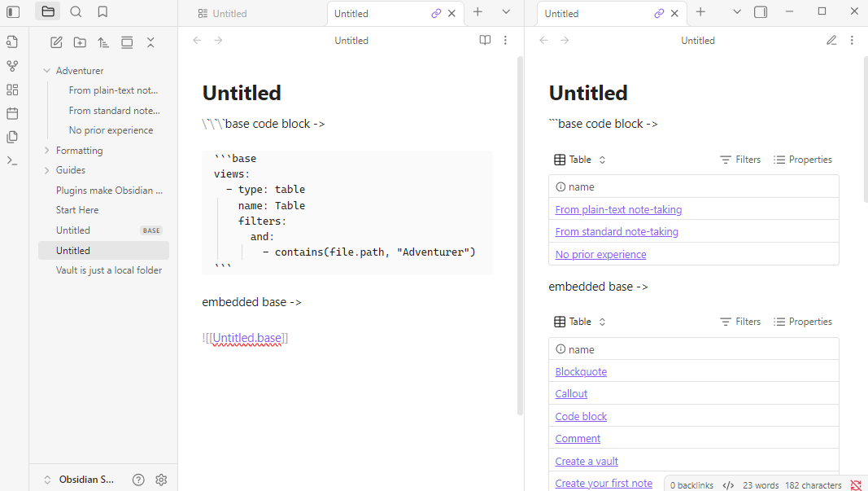Viewport: 868px width, 491px height.
Task: Navigate forward in middle pane
Action: (218, 40)
